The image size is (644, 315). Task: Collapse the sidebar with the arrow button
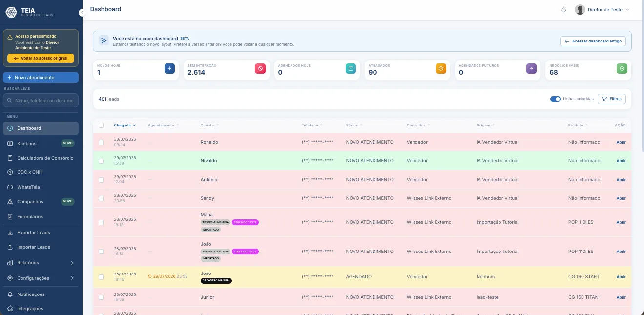(x=82, y=13)
